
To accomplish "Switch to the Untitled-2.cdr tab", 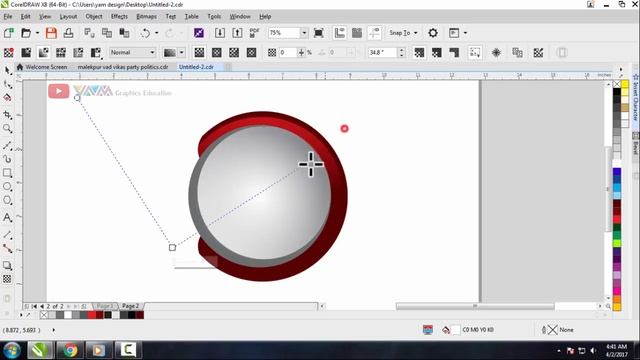I will pyautogui.click(x=196, y=67).
